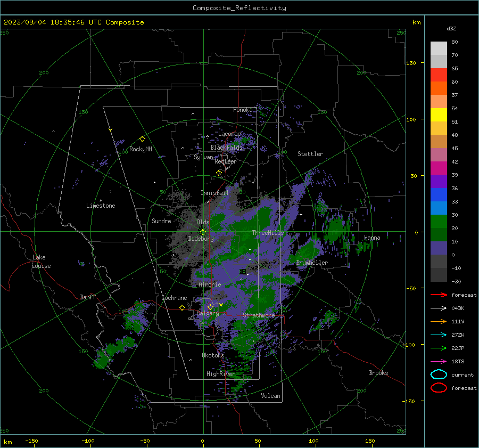Click the Calgary city label
This screenshot has width=479, height=448.
(208, 313)
